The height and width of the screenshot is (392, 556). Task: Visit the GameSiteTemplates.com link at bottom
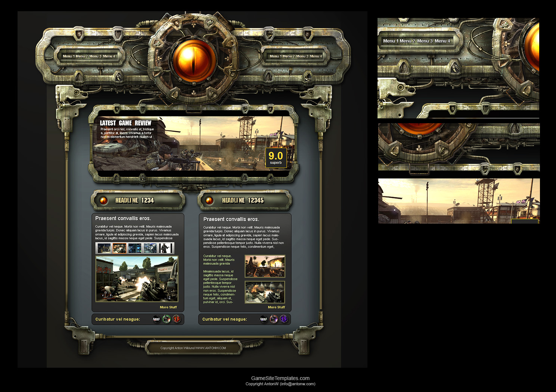(x=280, y=378)
